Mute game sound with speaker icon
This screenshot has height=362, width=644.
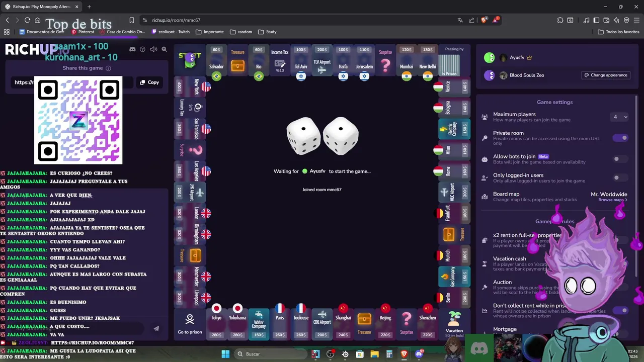coord(153,49)
